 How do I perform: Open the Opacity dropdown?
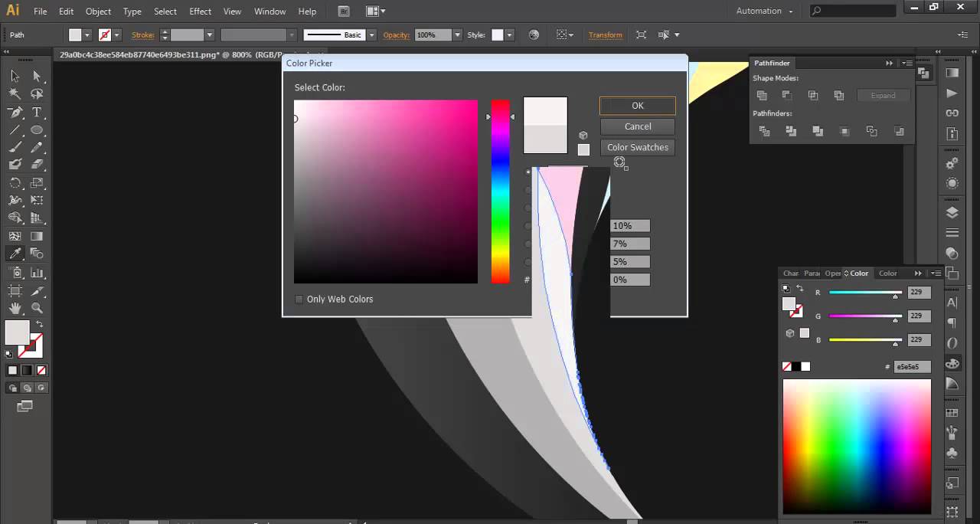[457, 35]
